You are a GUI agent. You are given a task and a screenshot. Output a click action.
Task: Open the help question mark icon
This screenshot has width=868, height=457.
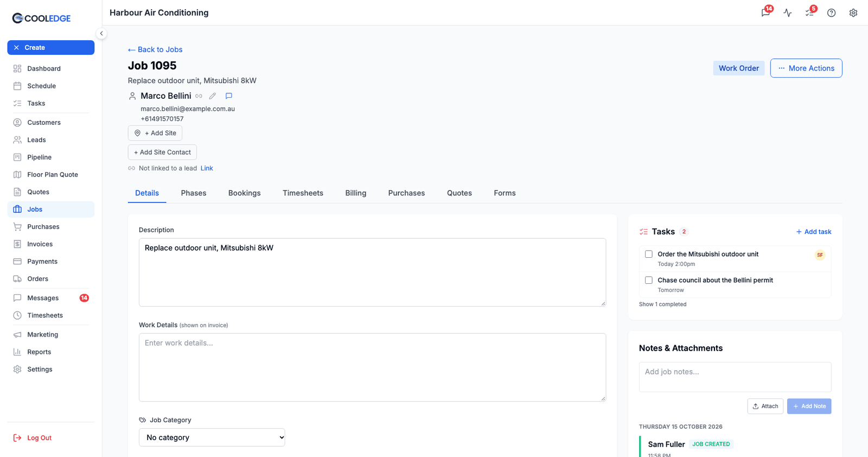(831, 12)
